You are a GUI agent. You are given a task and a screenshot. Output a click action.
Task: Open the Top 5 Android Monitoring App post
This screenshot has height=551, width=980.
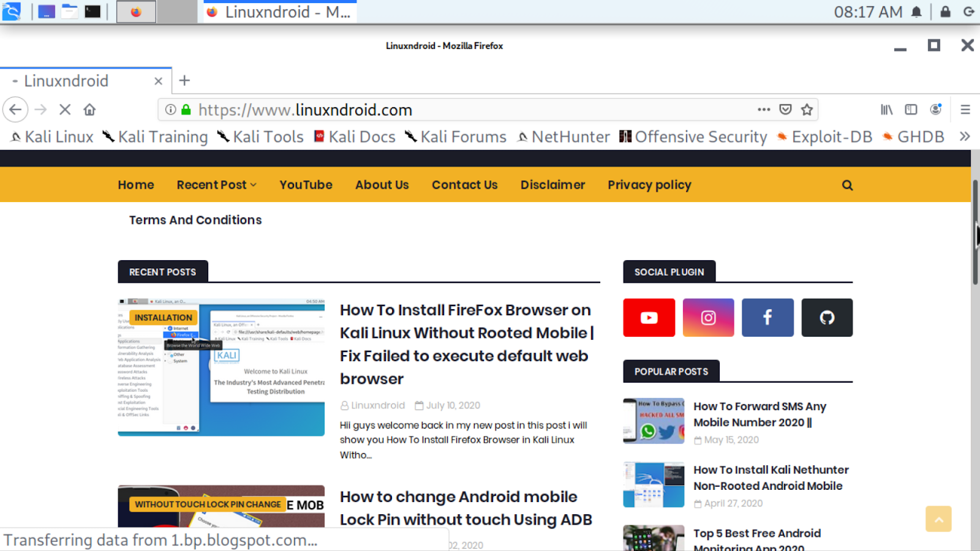[757, 539]
